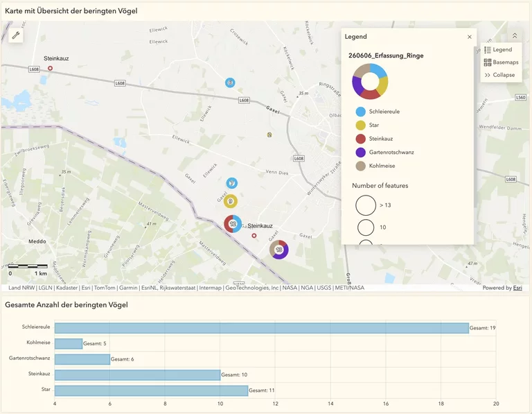Close the Legend panel
Screen dimensions: 532x414
click(469, 37)
